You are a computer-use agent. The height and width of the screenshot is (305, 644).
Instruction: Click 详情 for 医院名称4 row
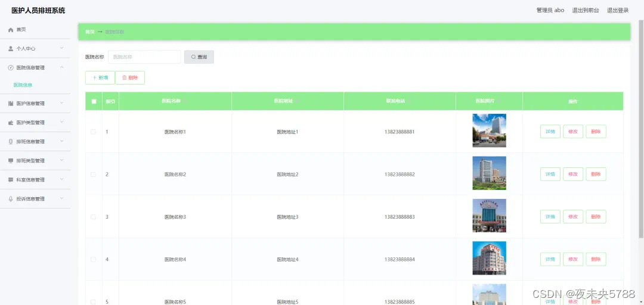tap(550, 259)
